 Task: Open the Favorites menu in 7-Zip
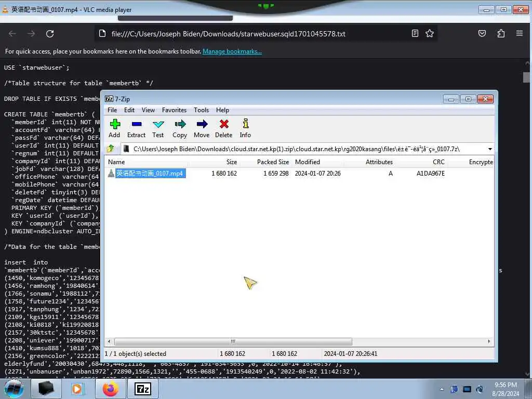(175, 110)
